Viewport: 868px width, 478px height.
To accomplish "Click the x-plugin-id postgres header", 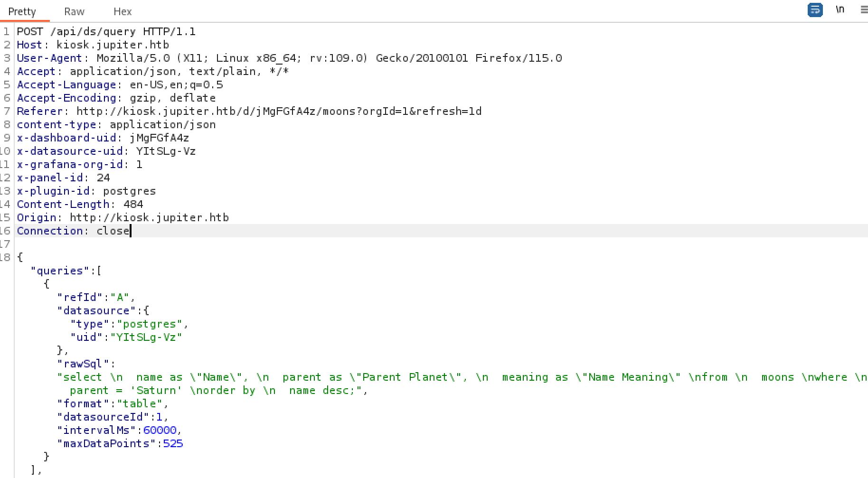I will 86,191.
